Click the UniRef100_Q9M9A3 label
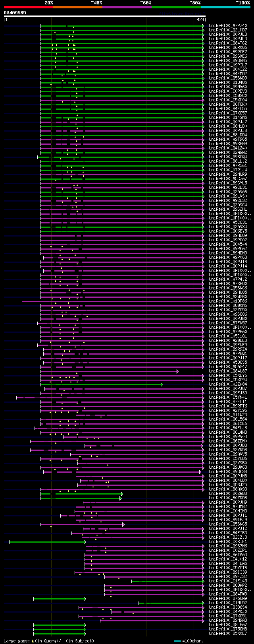Screen dimensions: 254x644 pos(228,620)
